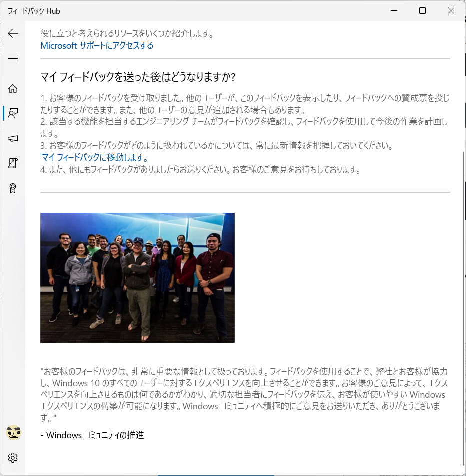This screenshot has height=476, width=466.
Task: Click the text '役に立つと考えられるリソースをいくつか紹介します。'
Action: pos(127,33)
